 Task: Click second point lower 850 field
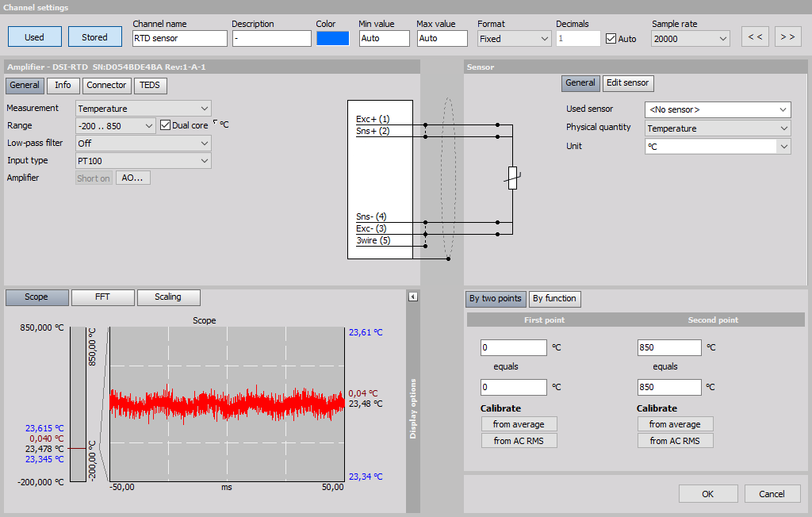click(x=669, y=387)
